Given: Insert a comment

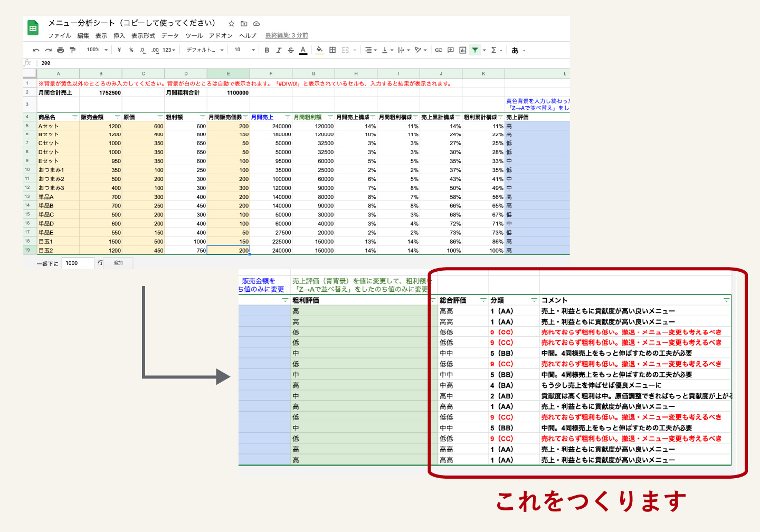Looking at the screenshot, I should pyautogui.click(x=451, y=50).
